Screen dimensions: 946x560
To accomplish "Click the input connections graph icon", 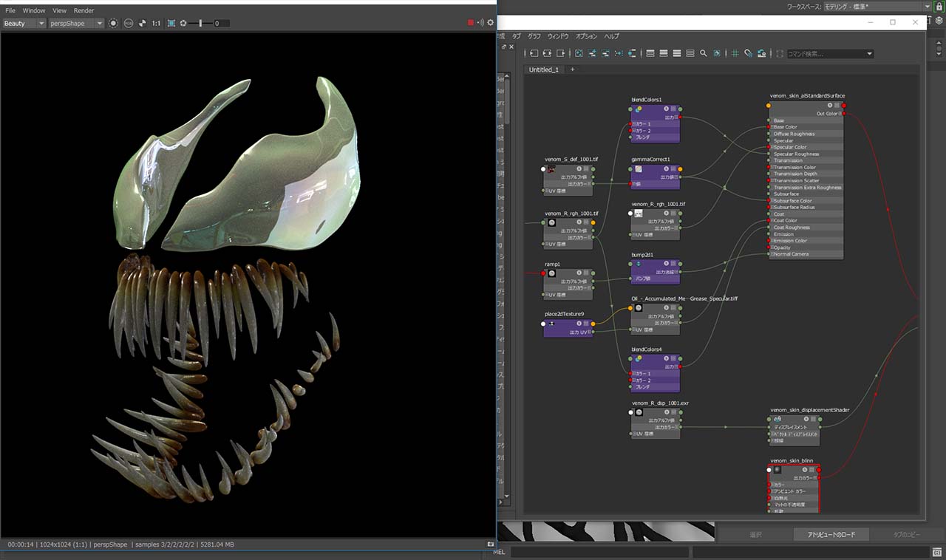I will point(534,53).
